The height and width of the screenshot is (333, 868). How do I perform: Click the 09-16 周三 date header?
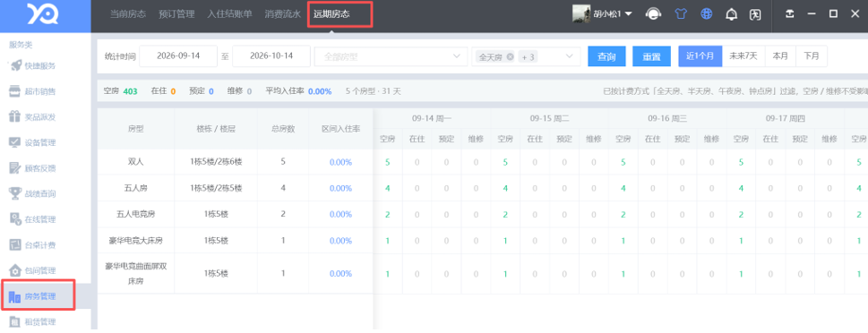[x=667, y=118]
